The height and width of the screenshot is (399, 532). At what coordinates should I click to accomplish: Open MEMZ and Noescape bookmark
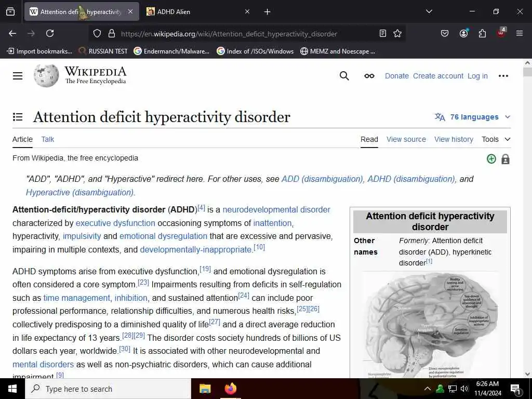(x=338, y=51)
